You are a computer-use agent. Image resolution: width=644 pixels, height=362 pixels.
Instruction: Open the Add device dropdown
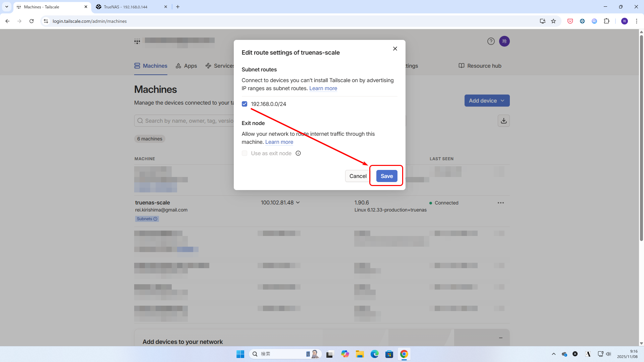487,101
